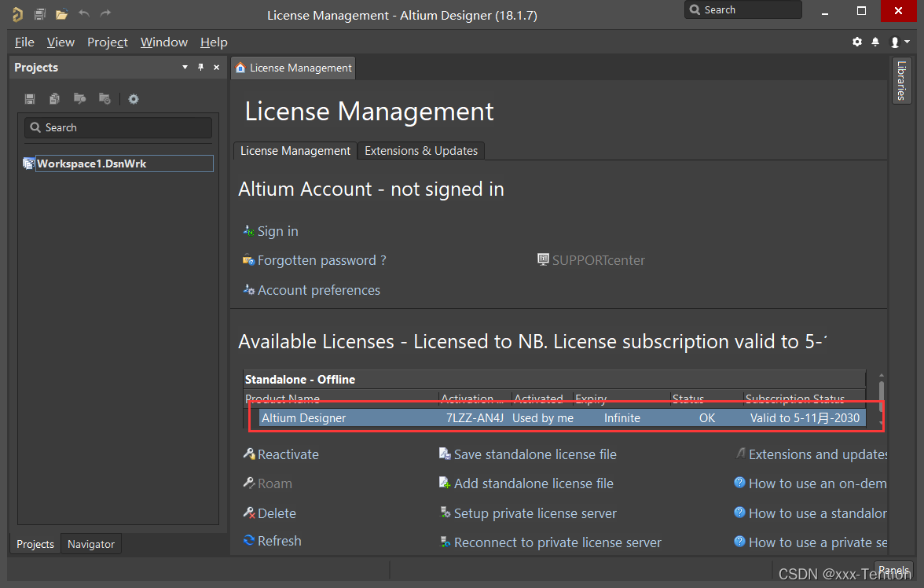Click the Save icon in Projects panel toolbar
Image resolution: width=924 pixels, height=588 pixels.
tap(30, 99)
